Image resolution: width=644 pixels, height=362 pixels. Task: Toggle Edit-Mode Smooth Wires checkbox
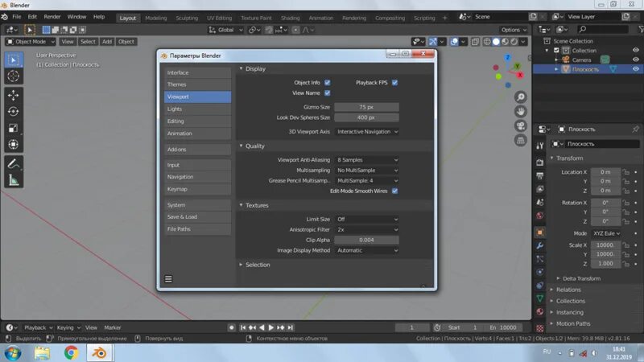[x=394, y=191]
